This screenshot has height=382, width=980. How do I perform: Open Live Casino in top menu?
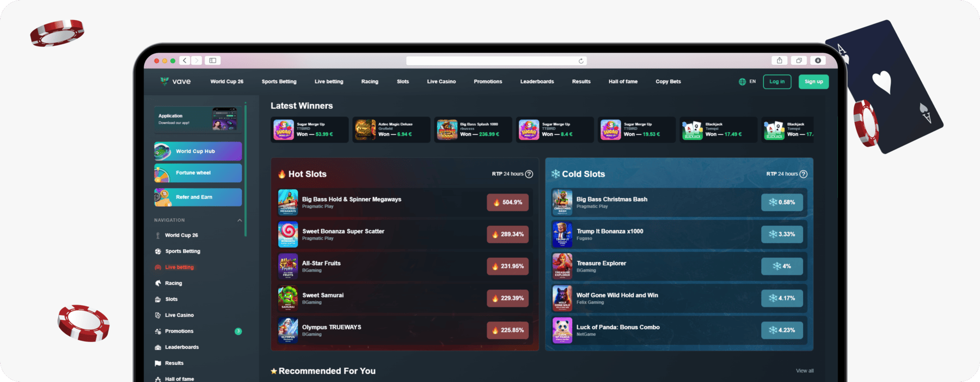442,82
